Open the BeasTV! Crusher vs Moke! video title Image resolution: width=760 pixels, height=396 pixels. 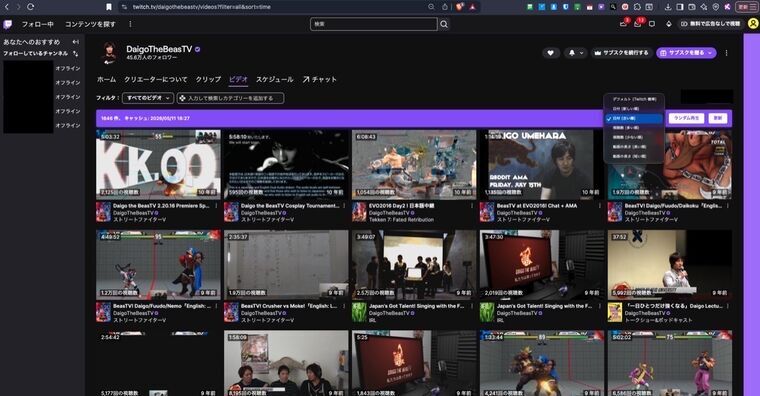pyautogui.click(x=289, y=306)
